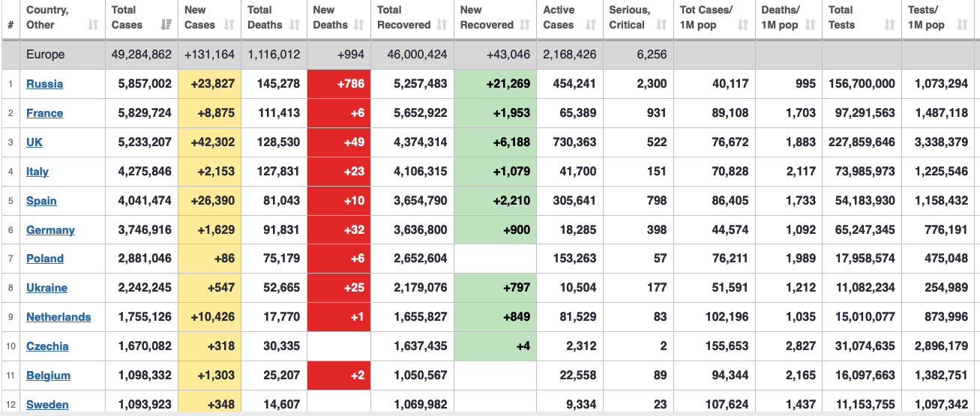The width and height of the screenshot is (980, 416).
Task: Click Serious, Critical sort arrows
Action: click(x=661, y=25)
